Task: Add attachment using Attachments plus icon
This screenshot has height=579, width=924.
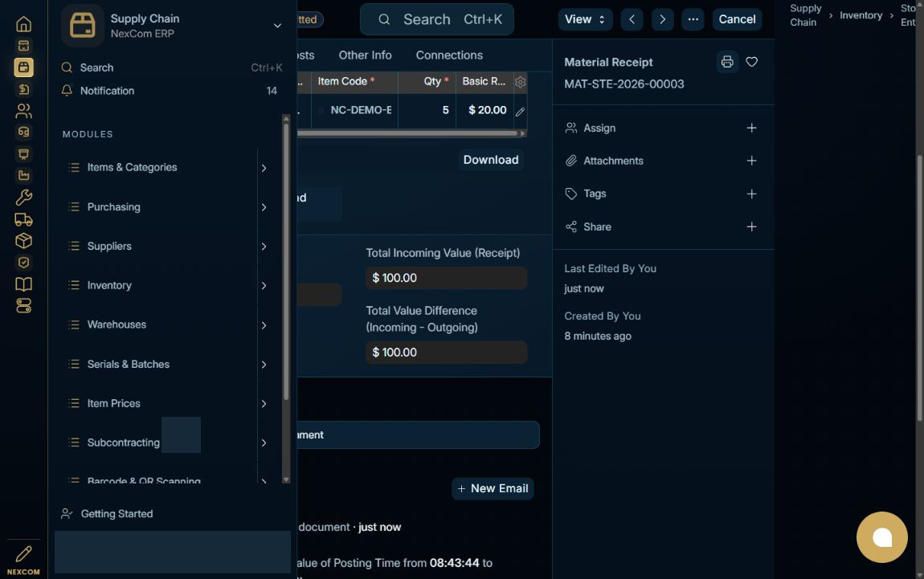Action: tap(751, 161)
